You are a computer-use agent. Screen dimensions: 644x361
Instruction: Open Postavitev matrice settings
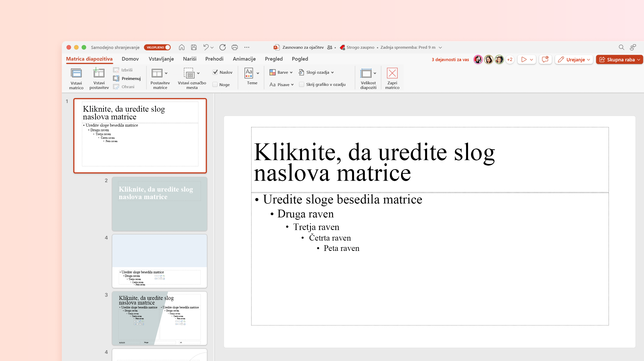coord(160,79)
